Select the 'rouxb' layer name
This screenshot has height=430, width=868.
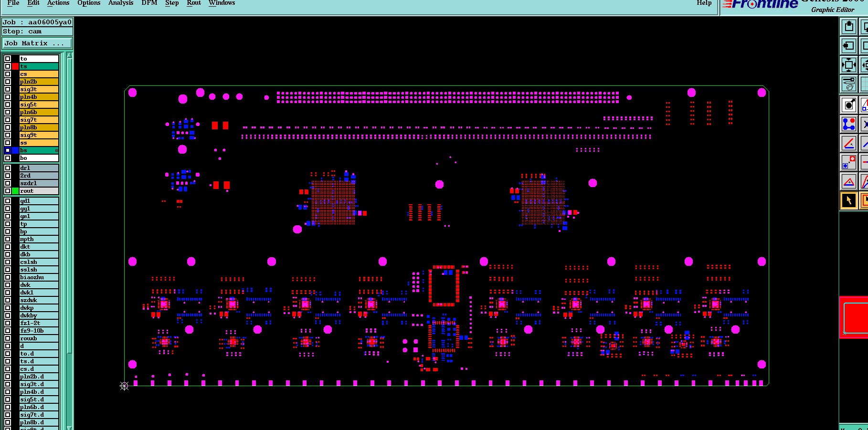[39, 338]
